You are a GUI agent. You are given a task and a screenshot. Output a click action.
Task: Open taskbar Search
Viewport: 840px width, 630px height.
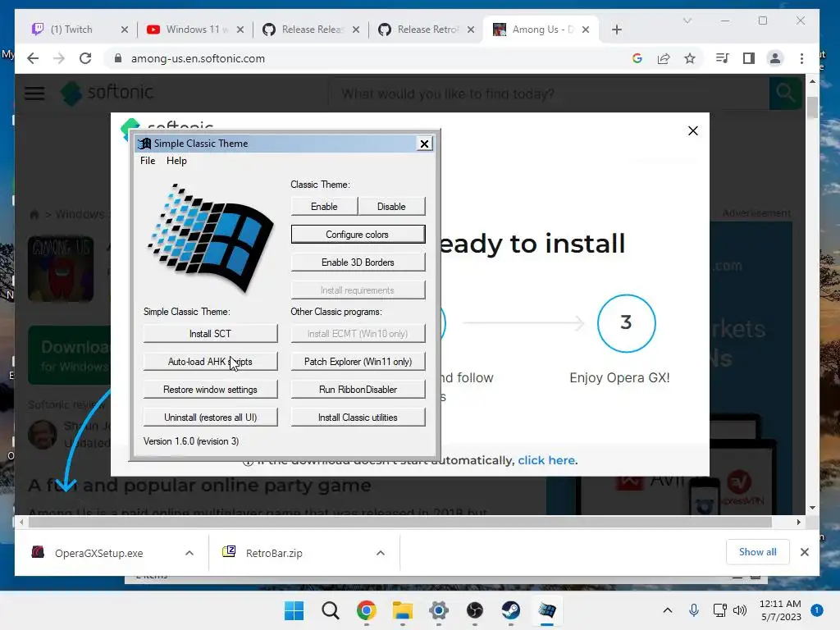point(331,610)
